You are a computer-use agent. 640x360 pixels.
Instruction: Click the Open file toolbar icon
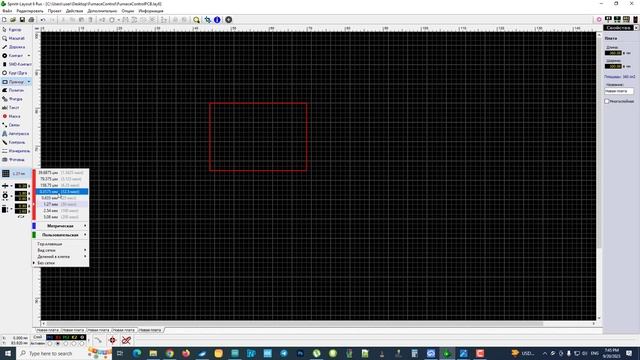point(13,20)
